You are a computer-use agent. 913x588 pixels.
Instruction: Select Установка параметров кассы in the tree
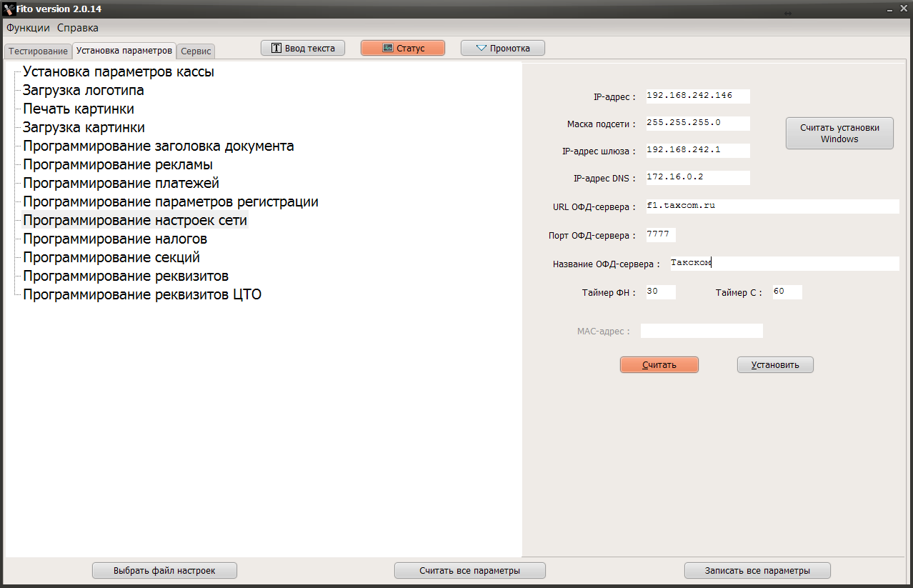(119, 71)
